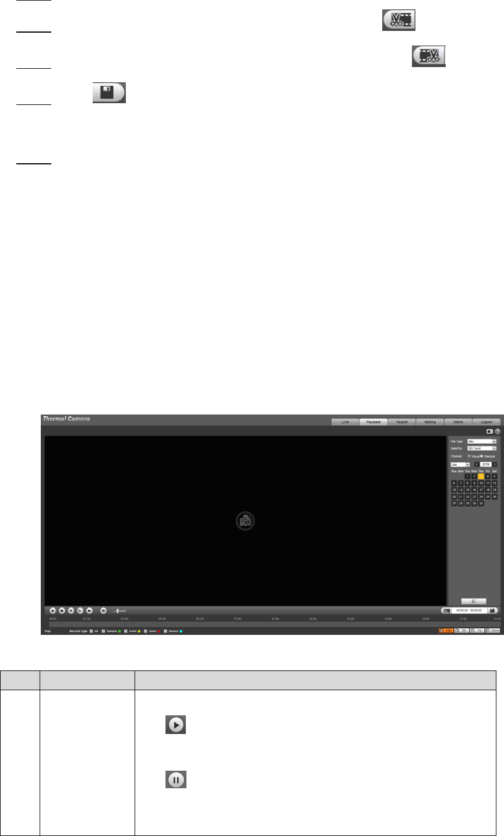504x836 pixels.
Task: Select the Thermal channel radio button
Action: (x=481, y=456)
